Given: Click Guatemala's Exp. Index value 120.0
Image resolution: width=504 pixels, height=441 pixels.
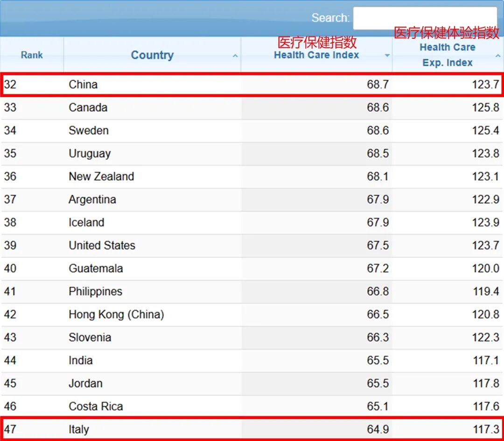Looking at the screenshot, I should 485,268.
